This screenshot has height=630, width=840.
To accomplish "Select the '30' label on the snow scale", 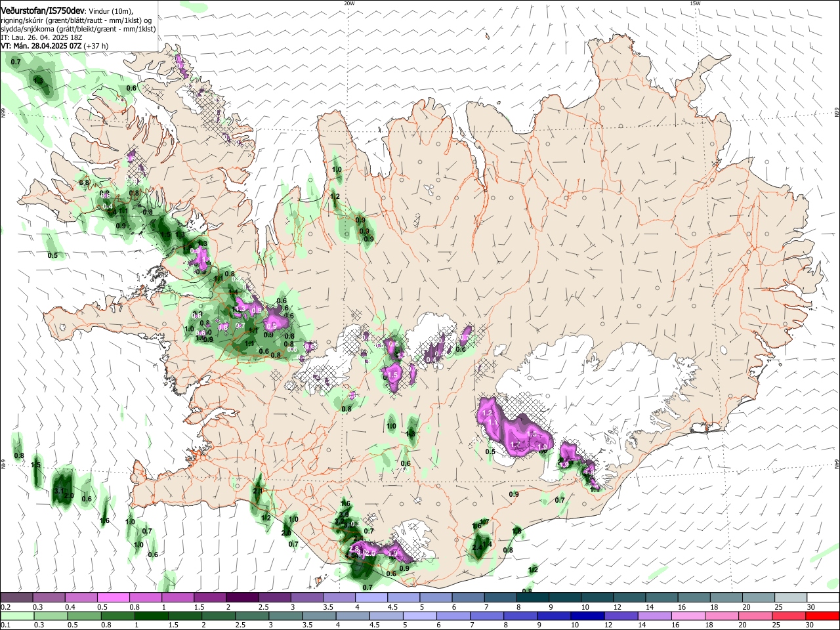I will tap(810, 607).
